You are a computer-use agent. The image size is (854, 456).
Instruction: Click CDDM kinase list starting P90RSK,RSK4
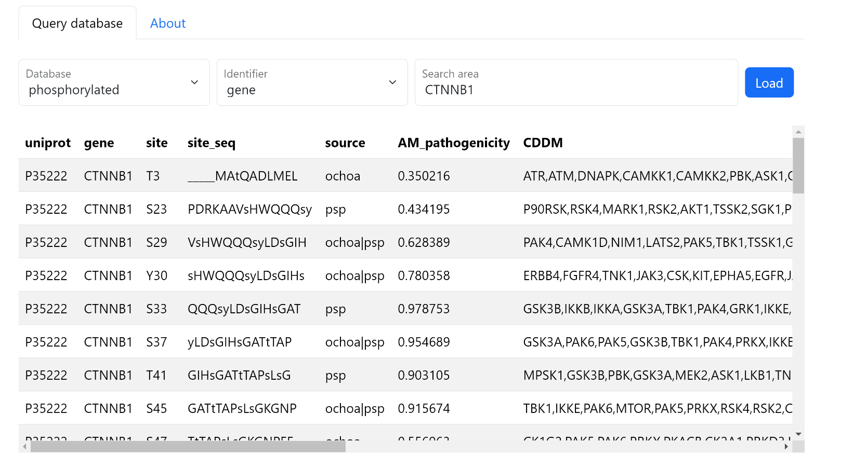click(657, 209)
